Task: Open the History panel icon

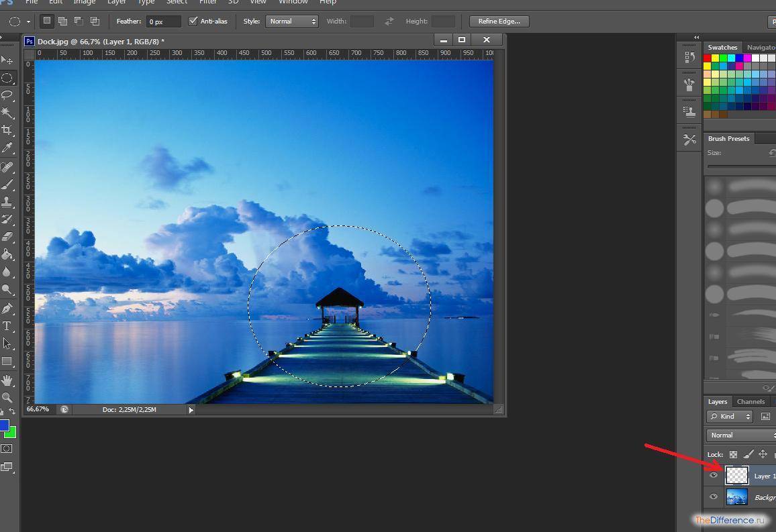Action: [x=689, y=58]
